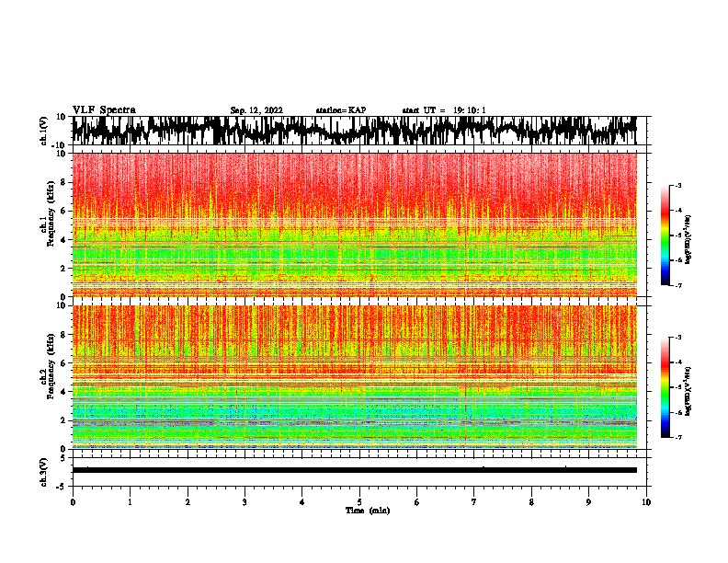Click the "VLF Spectra" title text
This screenshot has width=728, height=563.
pyautogui.click(x=104, y=110)
